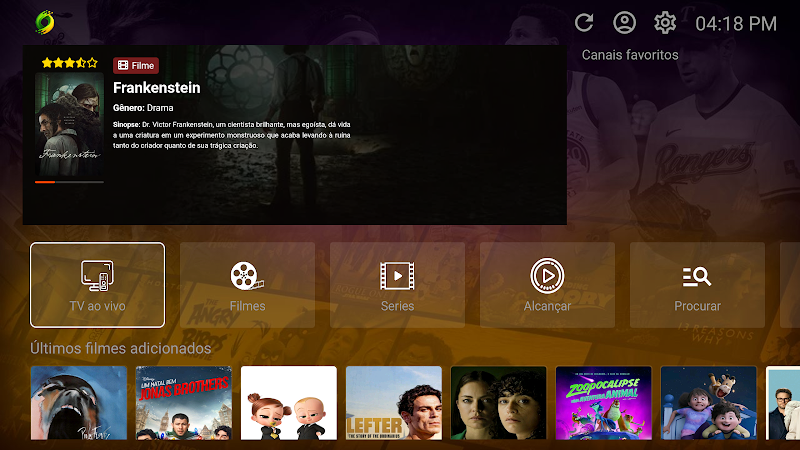Open the Alcançar catch-up tile
This screenshot has width=800, height=450.
[547, 285]
